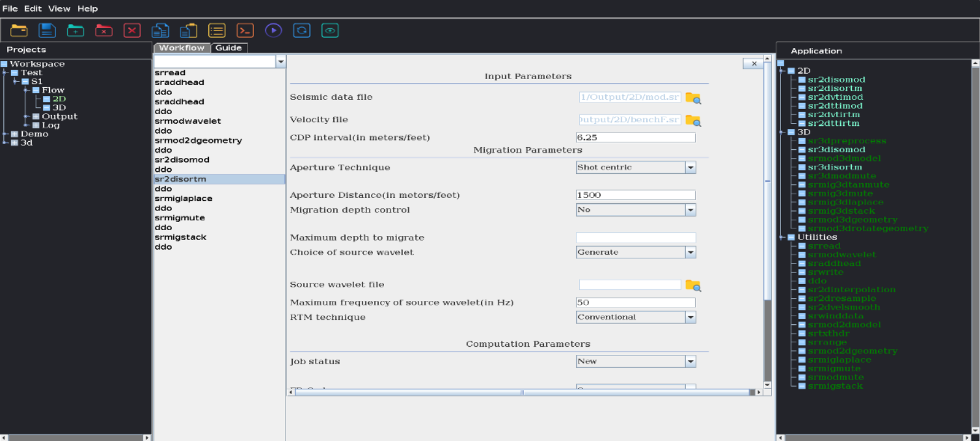
Task: Select sr2dvtimod in Application tree
Action: 835,97
